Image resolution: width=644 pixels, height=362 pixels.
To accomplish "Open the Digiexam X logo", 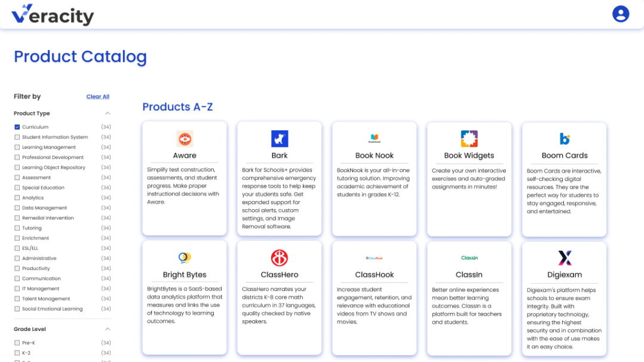I will tap(565, 258).
